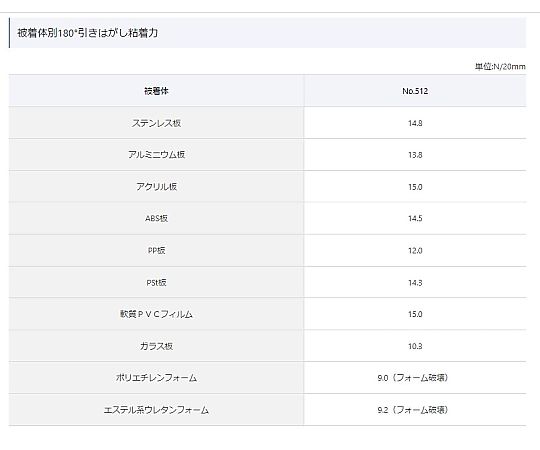Select the value 10.3 for ガラス板
This screenshot has width=540, height=450.
[x=415, y=346]
